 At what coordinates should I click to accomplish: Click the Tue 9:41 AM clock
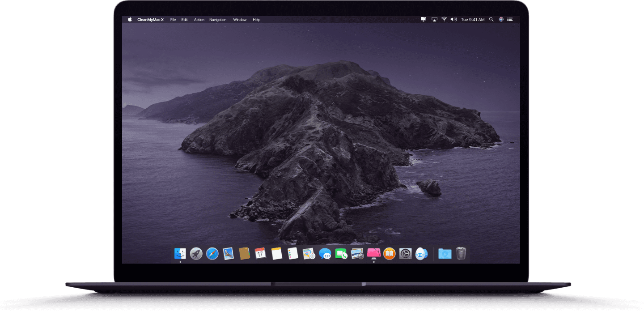click(473, 20)
